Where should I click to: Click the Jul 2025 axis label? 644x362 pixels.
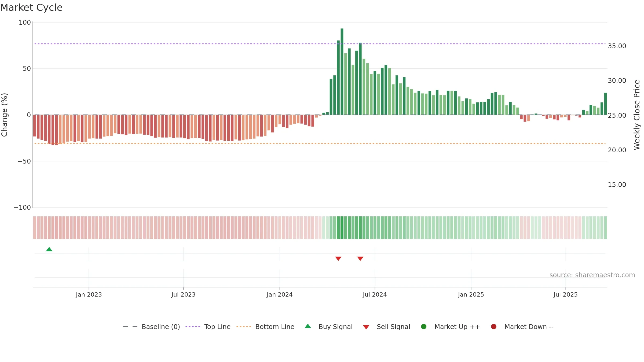(566, 295)
